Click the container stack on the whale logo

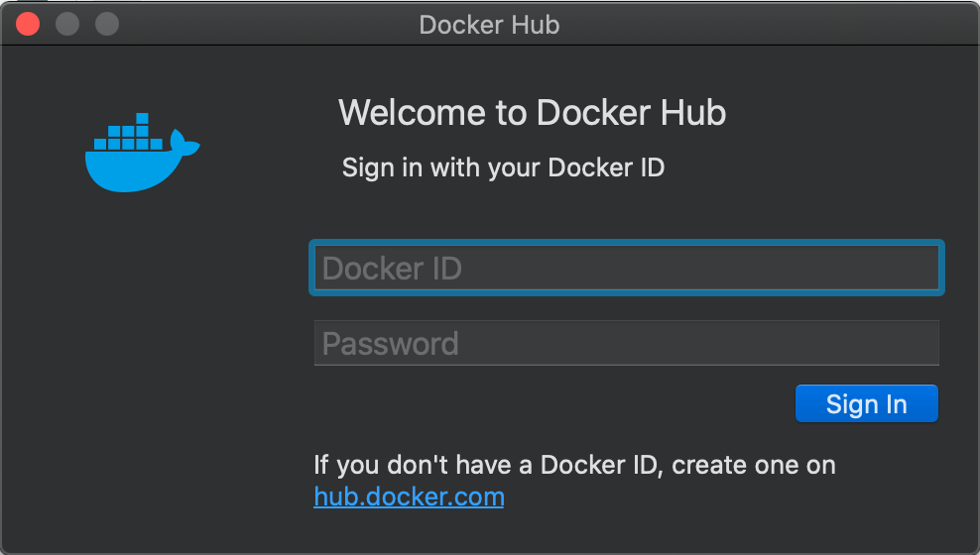click(x=128, y=137)
